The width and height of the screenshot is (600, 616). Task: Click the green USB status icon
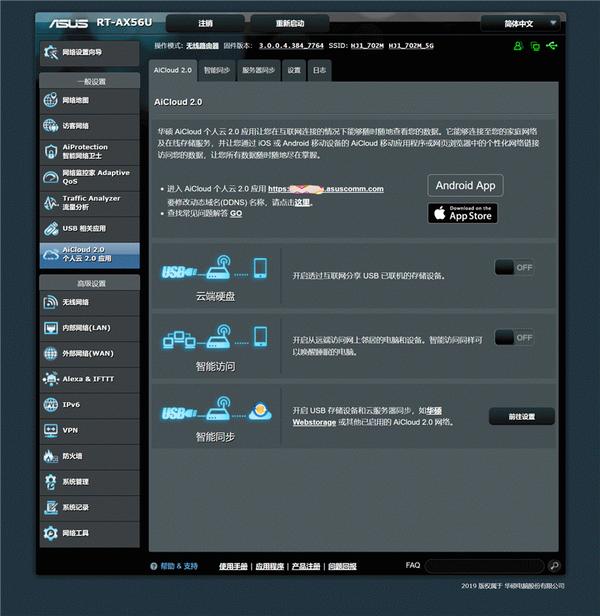point(552,46)
